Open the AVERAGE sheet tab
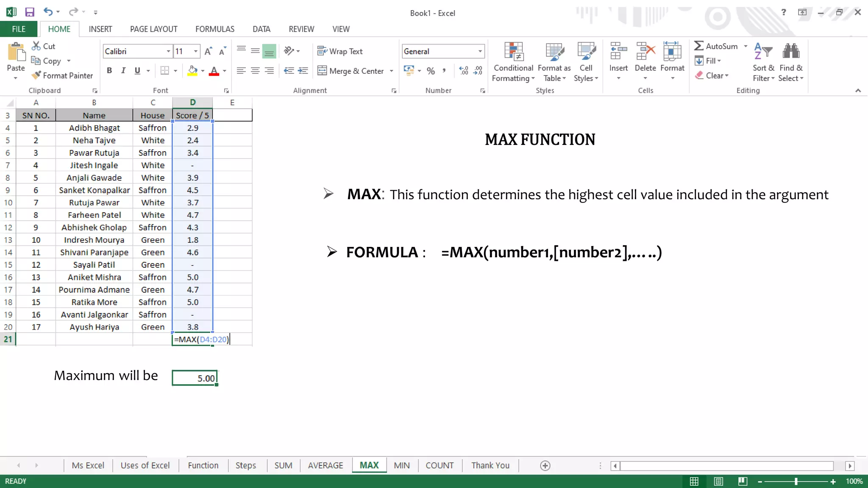The width and height of the screenshot is (868, 488). [325, 465]
